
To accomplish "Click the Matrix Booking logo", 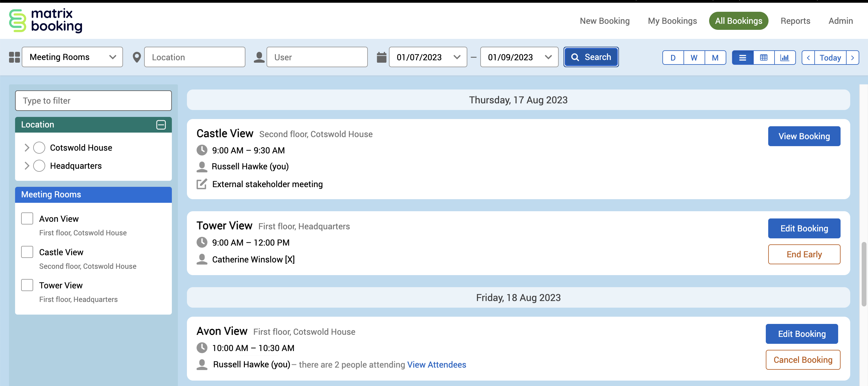I will click(x=46, y=20).
